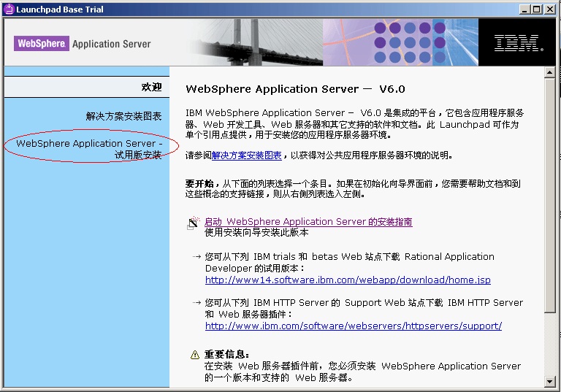
Task: Click the purple WebSphere logo in banner
Action: (x=42, y=44)
